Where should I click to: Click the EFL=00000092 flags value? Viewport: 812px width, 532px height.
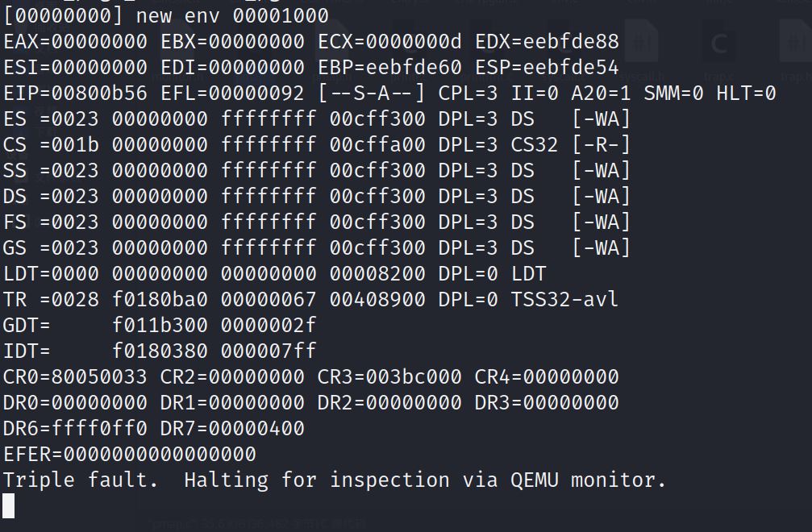(232, 94)
